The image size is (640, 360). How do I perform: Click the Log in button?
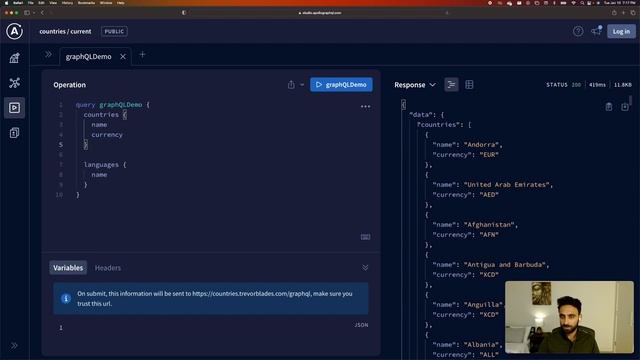point(621,31)
